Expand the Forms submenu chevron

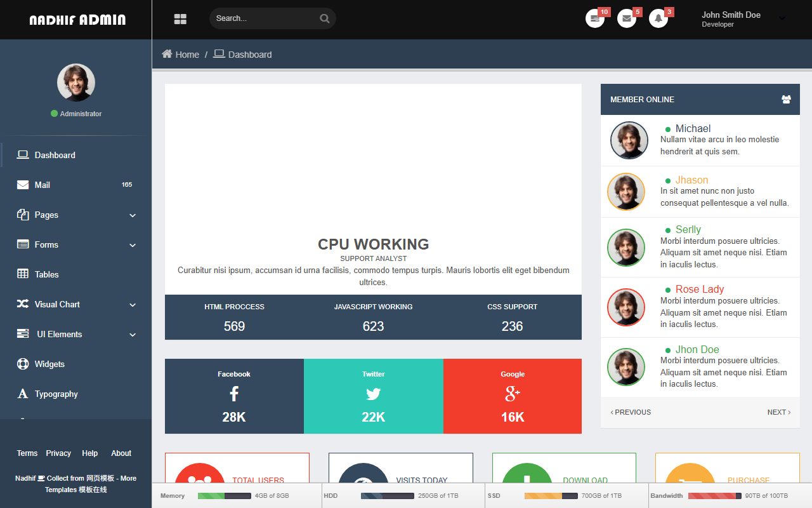point(133,245)
